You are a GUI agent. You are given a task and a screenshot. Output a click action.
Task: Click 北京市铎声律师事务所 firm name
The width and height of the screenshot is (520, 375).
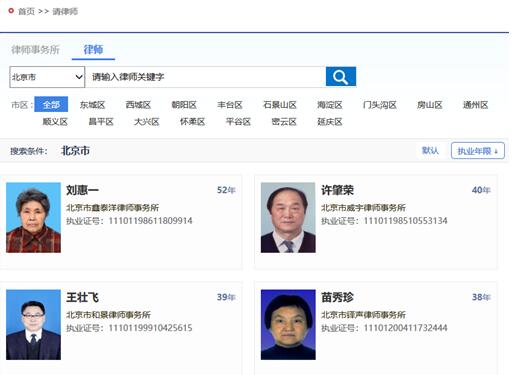(x=363, y=315)
